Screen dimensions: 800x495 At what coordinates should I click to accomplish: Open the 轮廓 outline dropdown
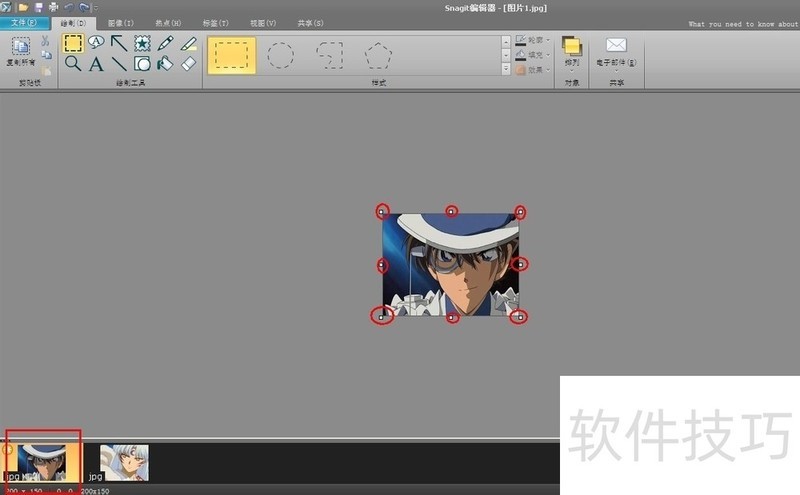(533, 40)
